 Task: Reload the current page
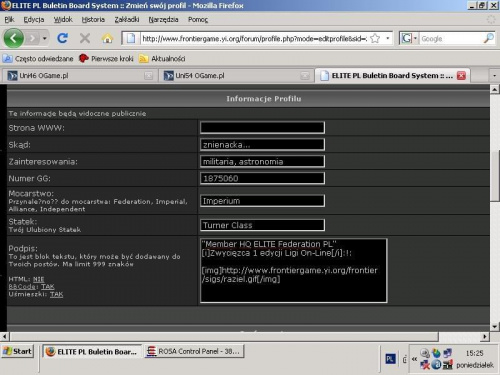(62, 39)
